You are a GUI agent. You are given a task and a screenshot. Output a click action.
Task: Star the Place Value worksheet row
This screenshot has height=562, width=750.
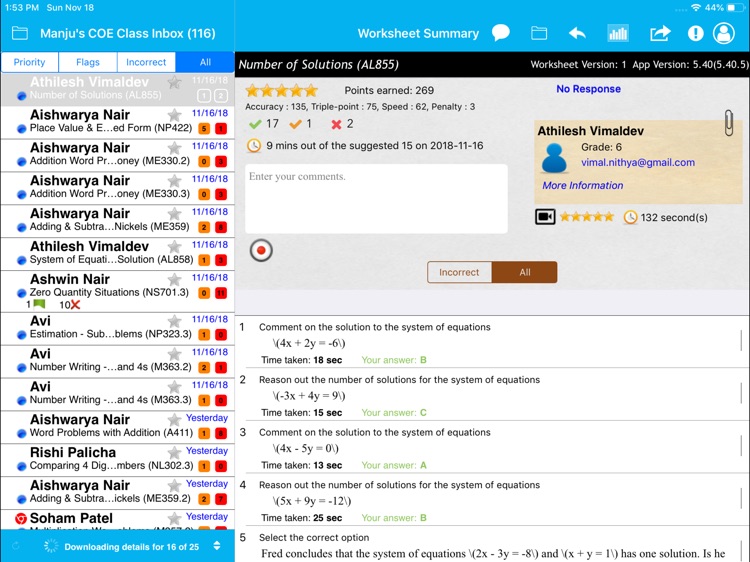point(175,115)
